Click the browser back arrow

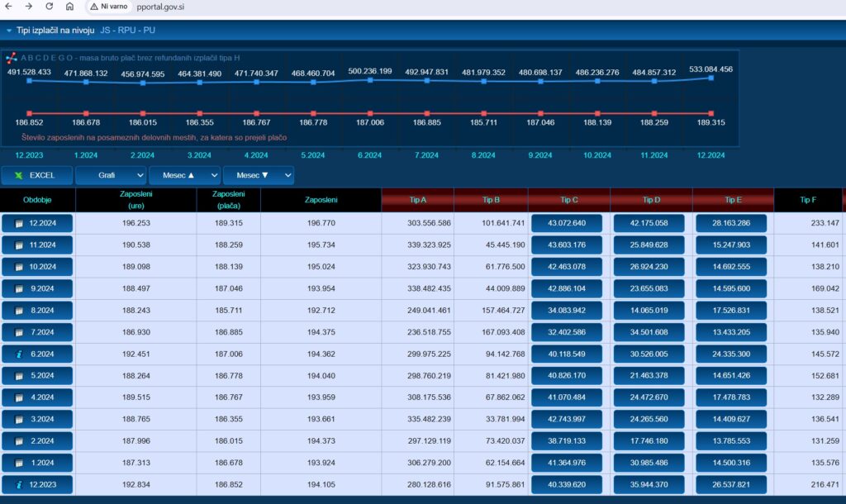(8, 6)
